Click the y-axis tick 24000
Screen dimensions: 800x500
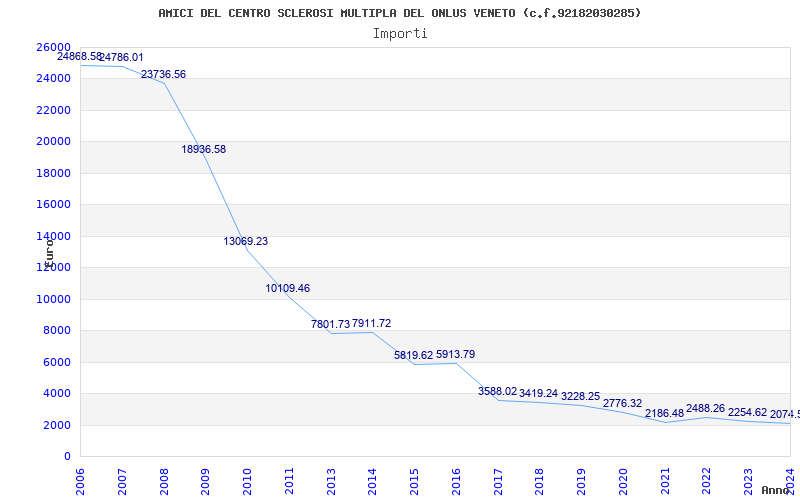click(53, 79)
